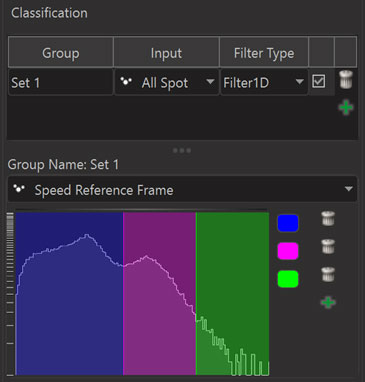Remove the green class via trash icon
365x382 pixels.
pyautogui.click(x=328, y=275)
